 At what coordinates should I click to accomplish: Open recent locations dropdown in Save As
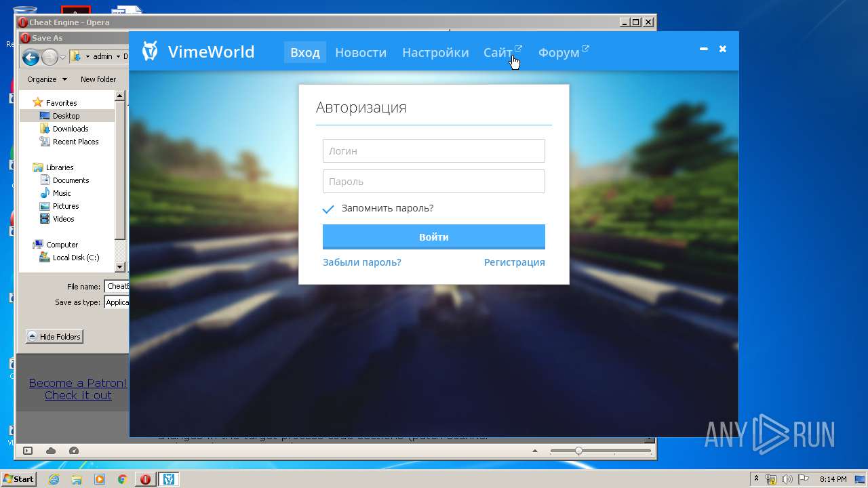[x=62, y=57]
